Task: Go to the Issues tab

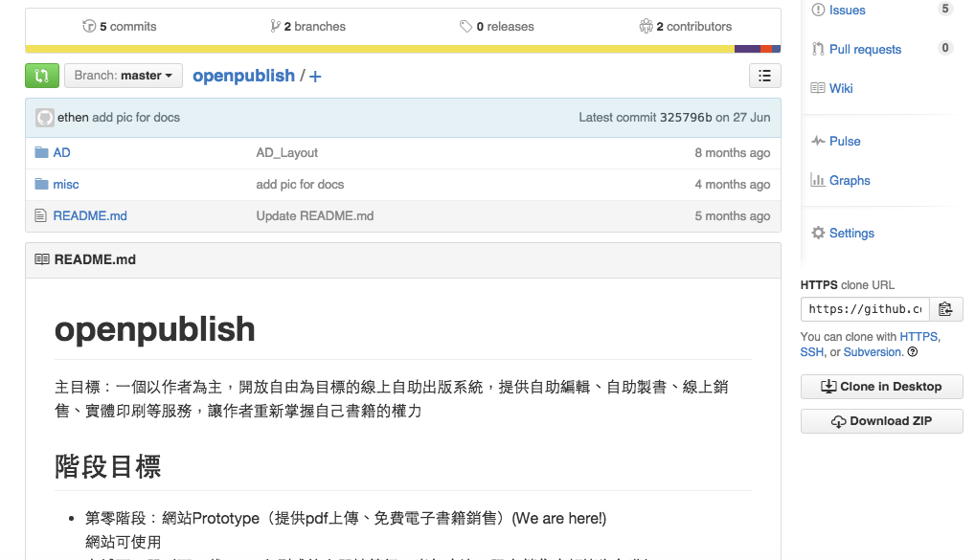Action: pos(847,10)
